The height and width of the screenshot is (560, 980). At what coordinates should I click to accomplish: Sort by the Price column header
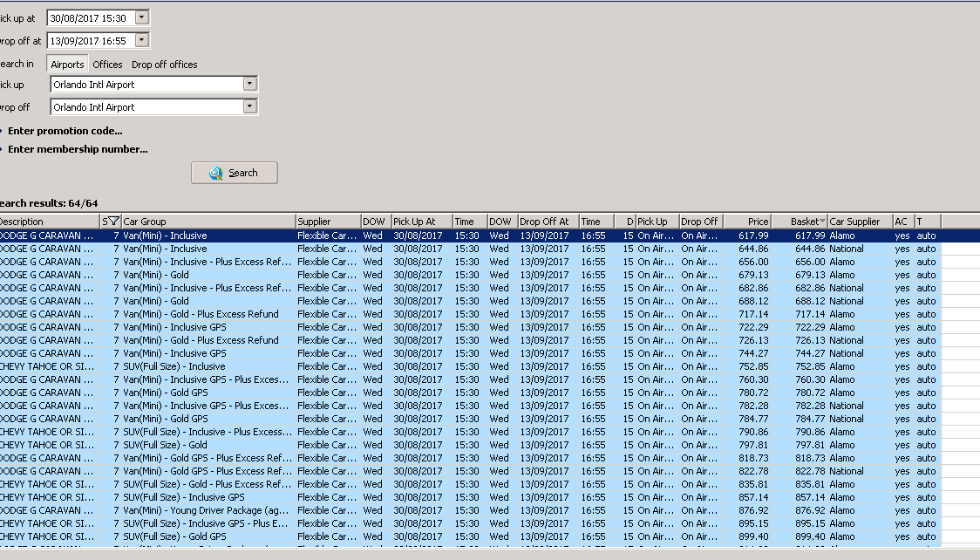point(747,222)
